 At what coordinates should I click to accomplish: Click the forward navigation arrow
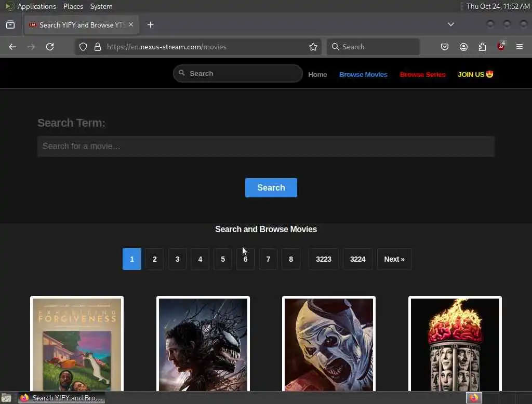pos(31,47)
